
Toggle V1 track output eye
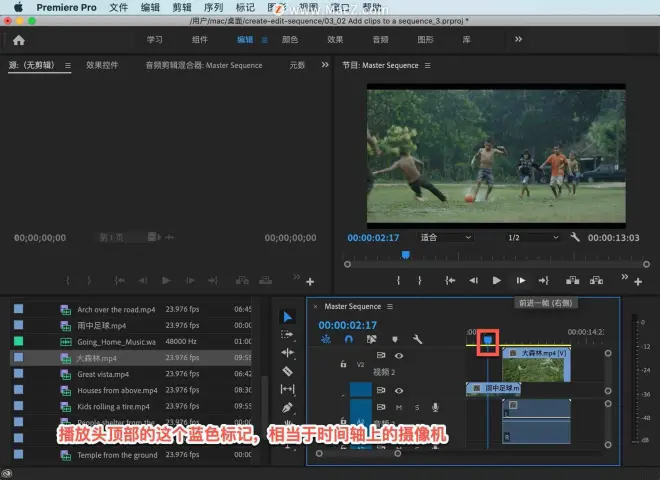point(399,391)
